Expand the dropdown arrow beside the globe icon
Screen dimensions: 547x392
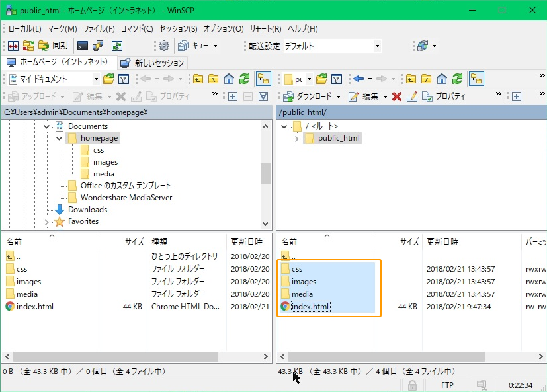click(435, 46)
